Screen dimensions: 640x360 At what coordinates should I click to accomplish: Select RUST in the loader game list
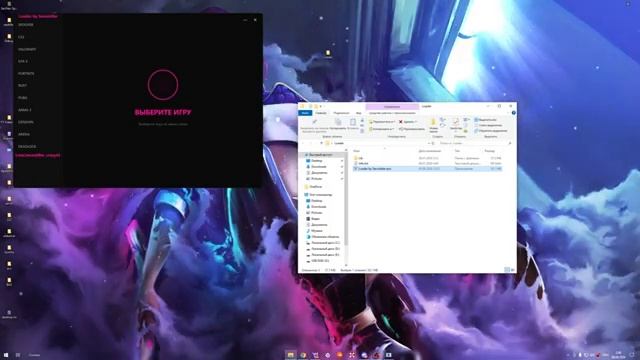pyautogui.click(x=22, y=86)
